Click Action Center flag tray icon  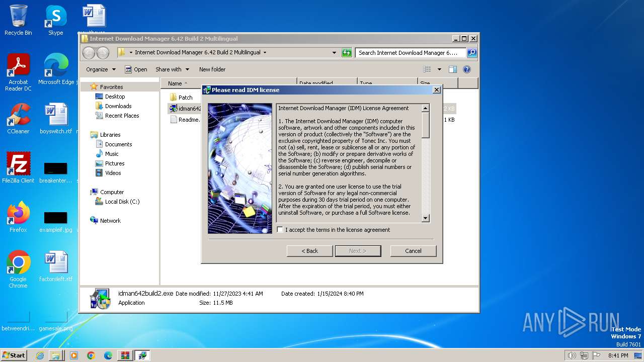coord(596,355)
